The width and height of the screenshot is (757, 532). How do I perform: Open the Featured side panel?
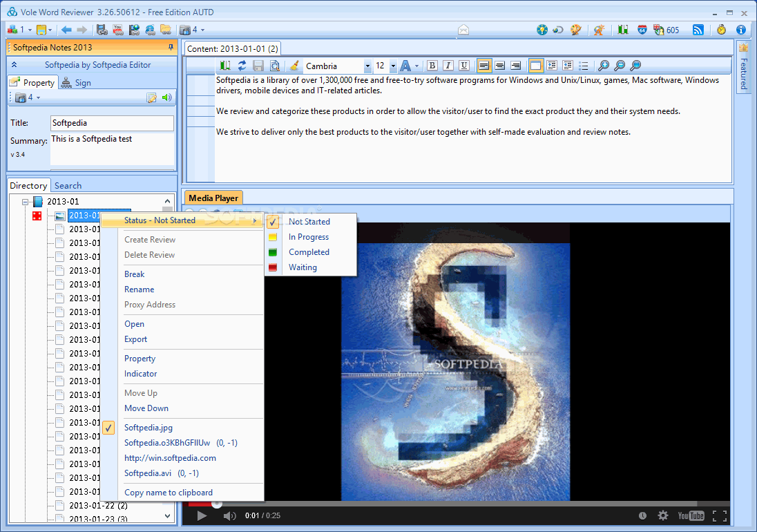pos(743,67)
